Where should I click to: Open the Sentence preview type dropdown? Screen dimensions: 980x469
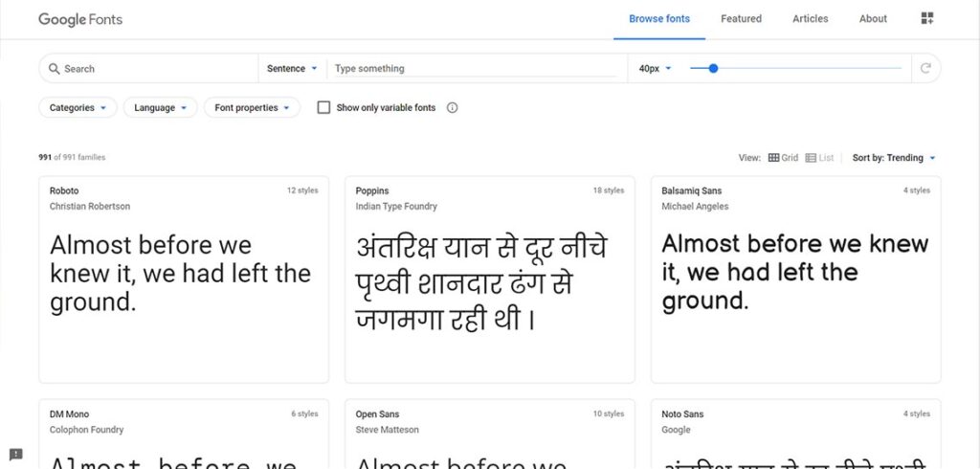[292, 69]
